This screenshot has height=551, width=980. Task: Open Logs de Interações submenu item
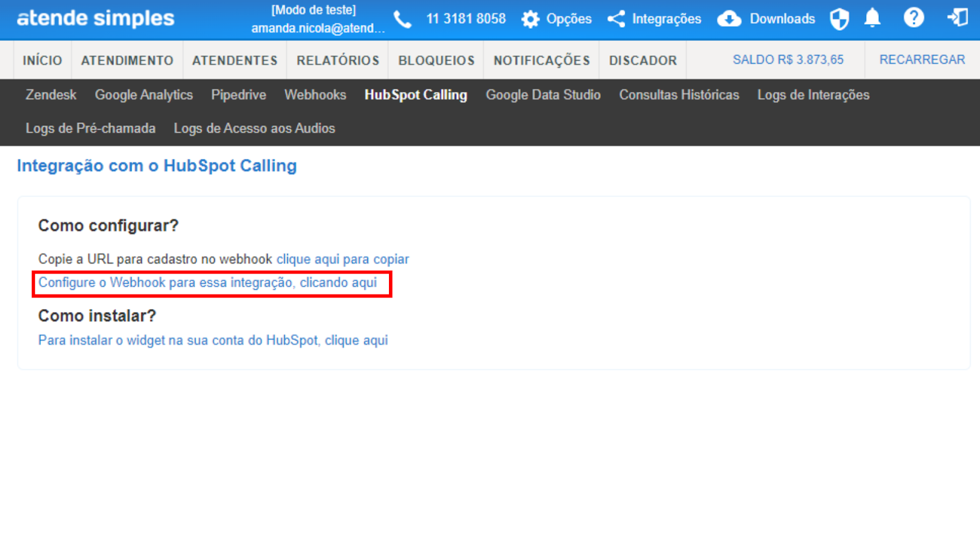(813, 95)
